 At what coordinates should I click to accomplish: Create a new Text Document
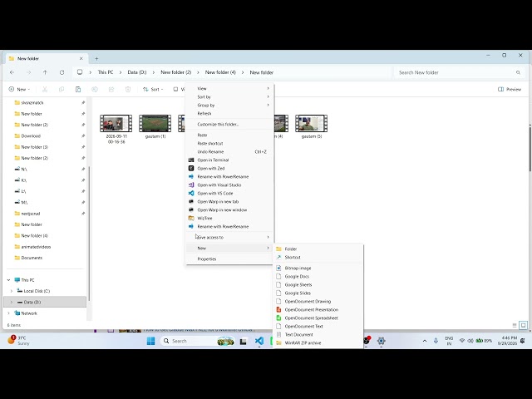coord(318,334)
